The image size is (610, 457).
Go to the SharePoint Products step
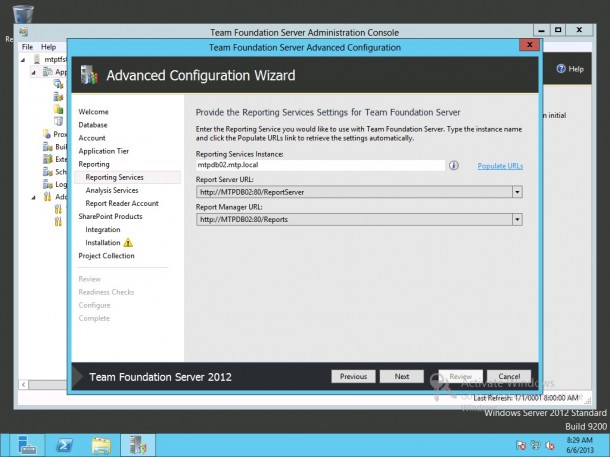click(x=110, y=216)
